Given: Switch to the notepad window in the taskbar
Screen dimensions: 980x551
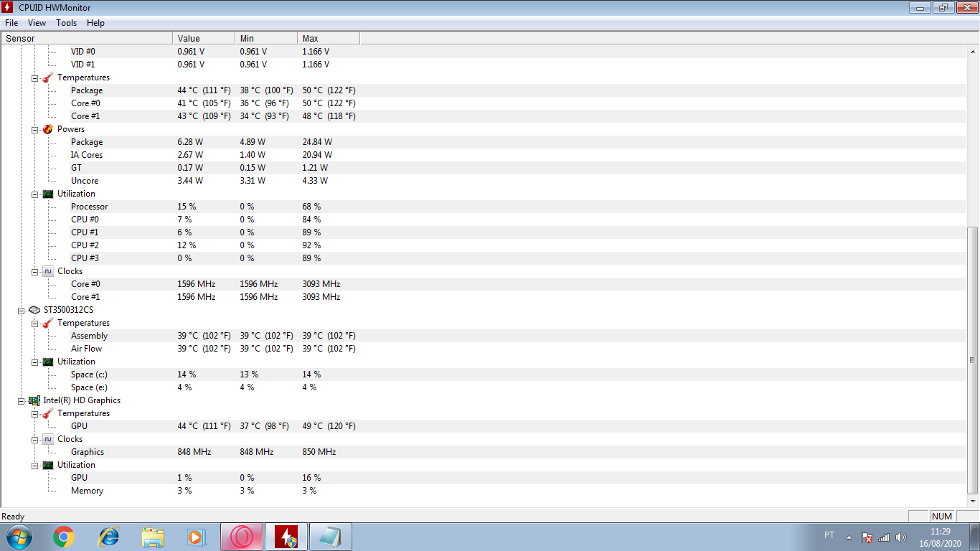Looking at the screenshot, I should point(331,537).
